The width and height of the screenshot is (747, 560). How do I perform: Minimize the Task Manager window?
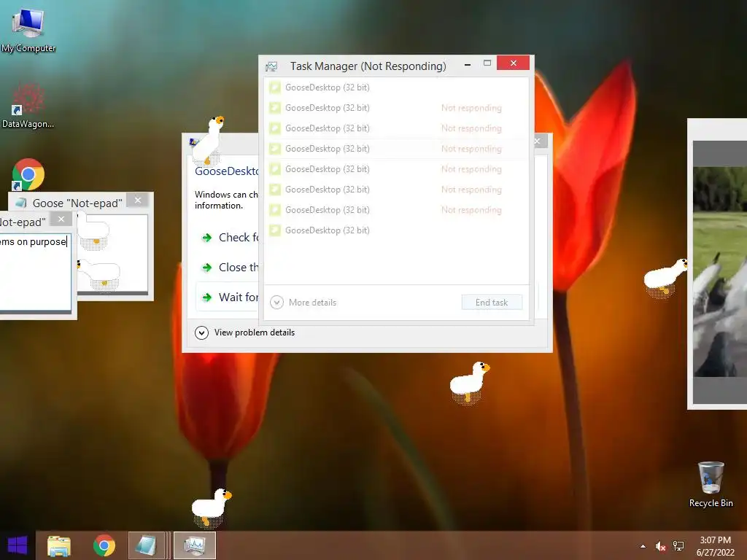point(468,64)
